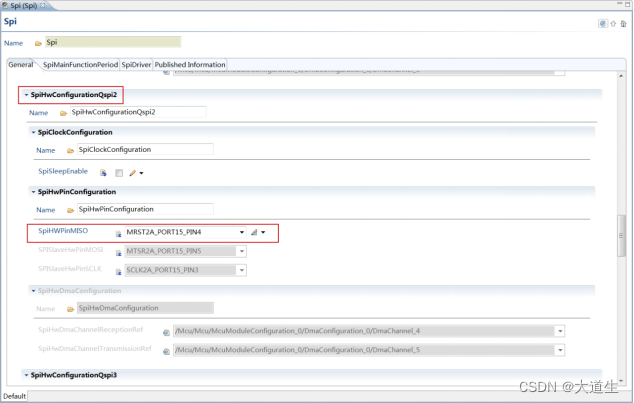634x403 pixels.
Task: Maximize the editor pane
Action: tap(628, 4)
